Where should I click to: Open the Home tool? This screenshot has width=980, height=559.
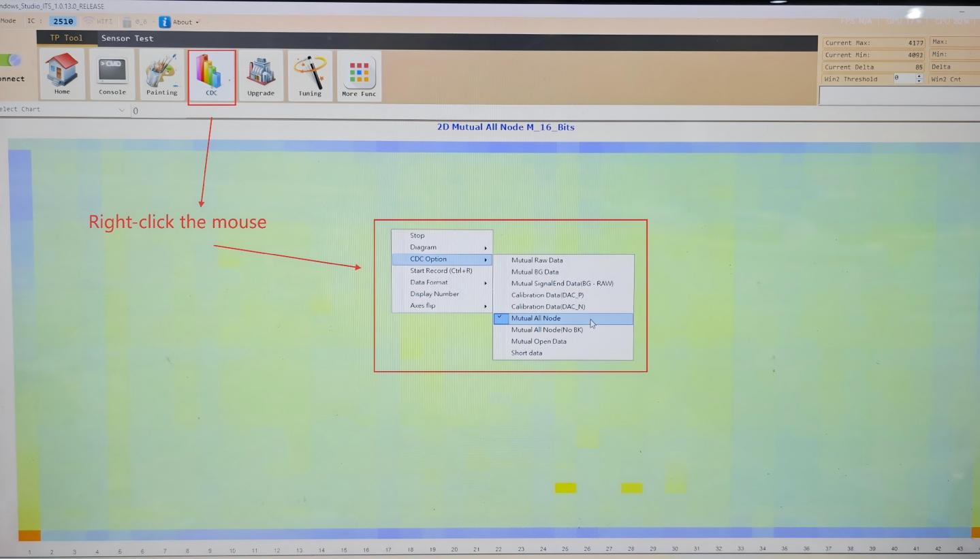click(62, 75)
